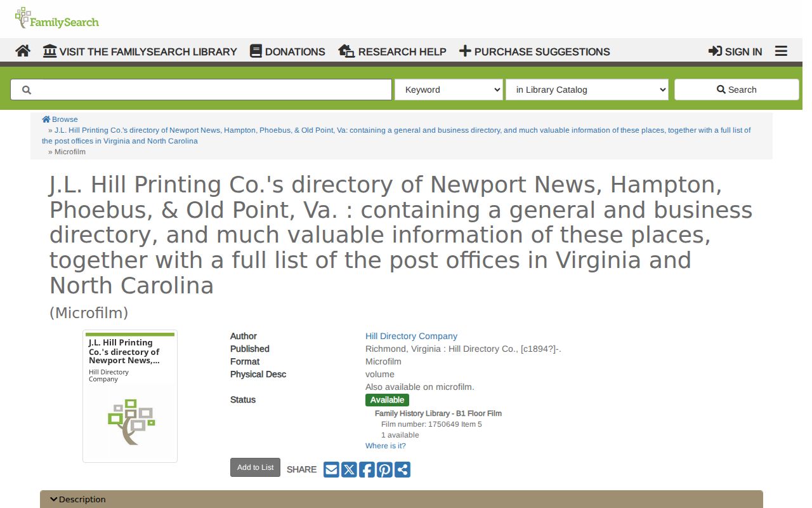Click the generic share icon
Viewport: 812px width, 508px height.
pos(402,469)
